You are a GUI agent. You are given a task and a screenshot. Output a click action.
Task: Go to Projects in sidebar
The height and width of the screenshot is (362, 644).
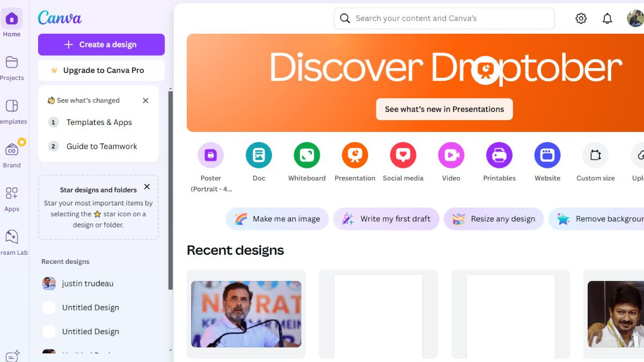[12, 68]
